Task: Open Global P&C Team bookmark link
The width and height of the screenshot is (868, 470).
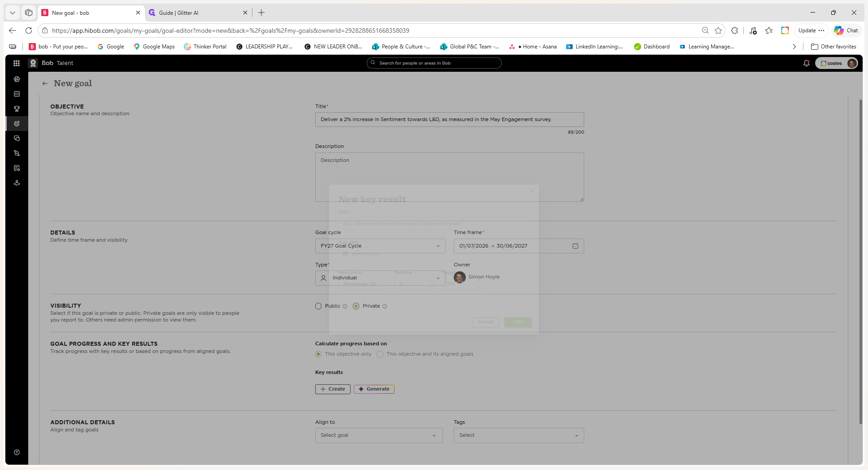Action: (x=470, y=47)
